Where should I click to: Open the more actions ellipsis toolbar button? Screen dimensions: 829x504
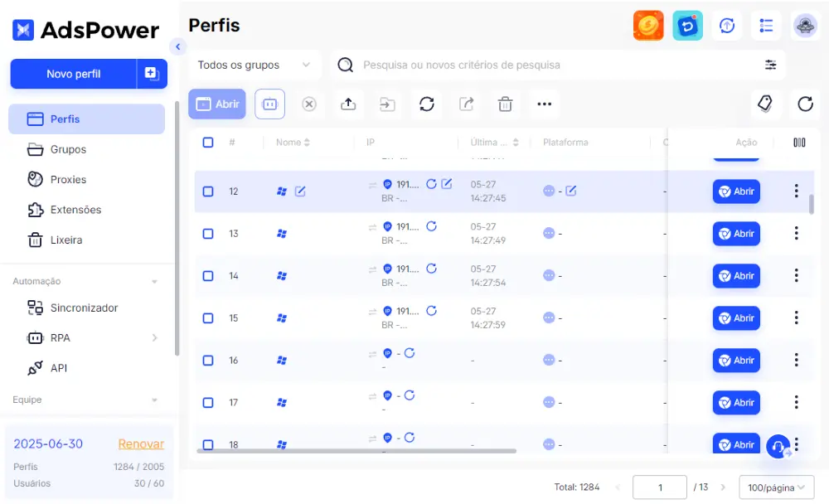tap(544, 104)
